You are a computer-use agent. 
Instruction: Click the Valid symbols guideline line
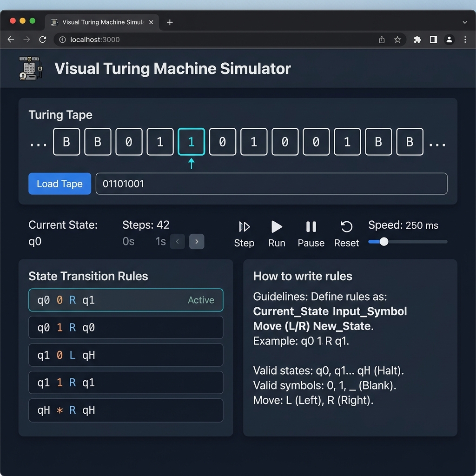(x=324, y=385)
